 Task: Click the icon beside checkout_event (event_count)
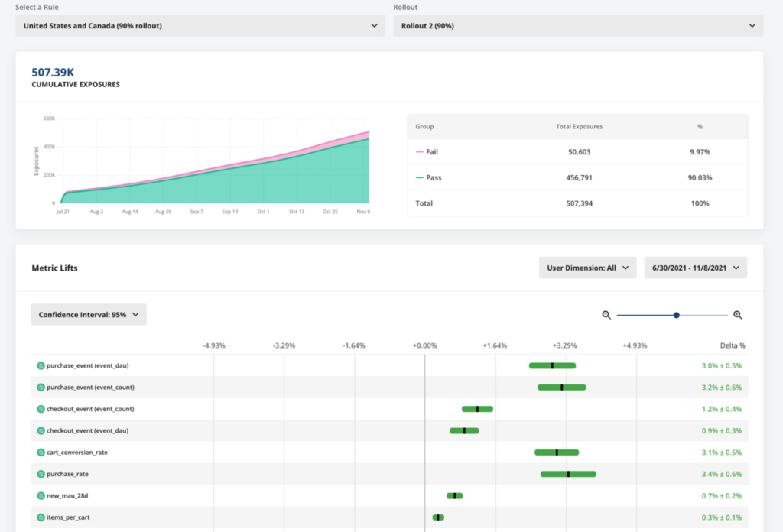pos(41,409)
